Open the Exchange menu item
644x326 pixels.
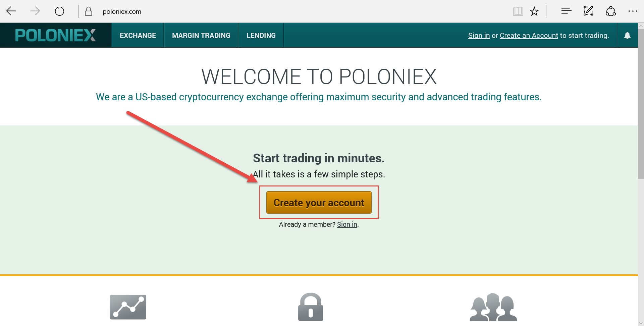click(138, 36)
